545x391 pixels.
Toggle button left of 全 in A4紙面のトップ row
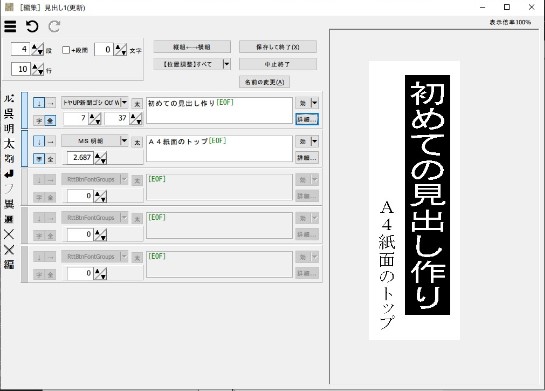coord(39,159)
